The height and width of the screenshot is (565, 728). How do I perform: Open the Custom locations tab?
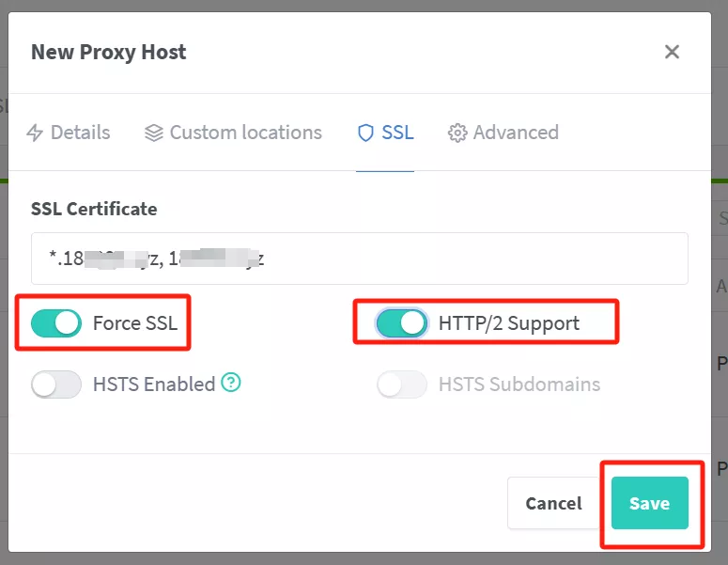pos(245,133)
